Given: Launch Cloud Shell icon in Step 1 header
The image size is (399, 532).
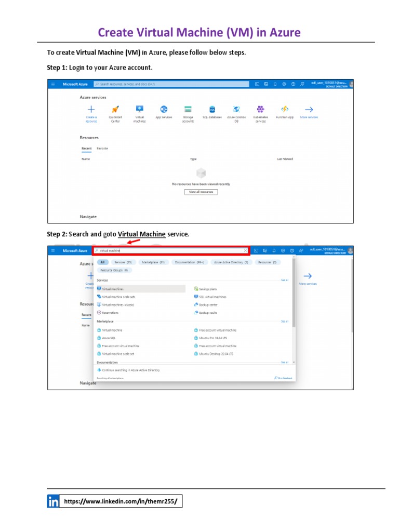Looking at the screenshot, I should click(257, 84).
